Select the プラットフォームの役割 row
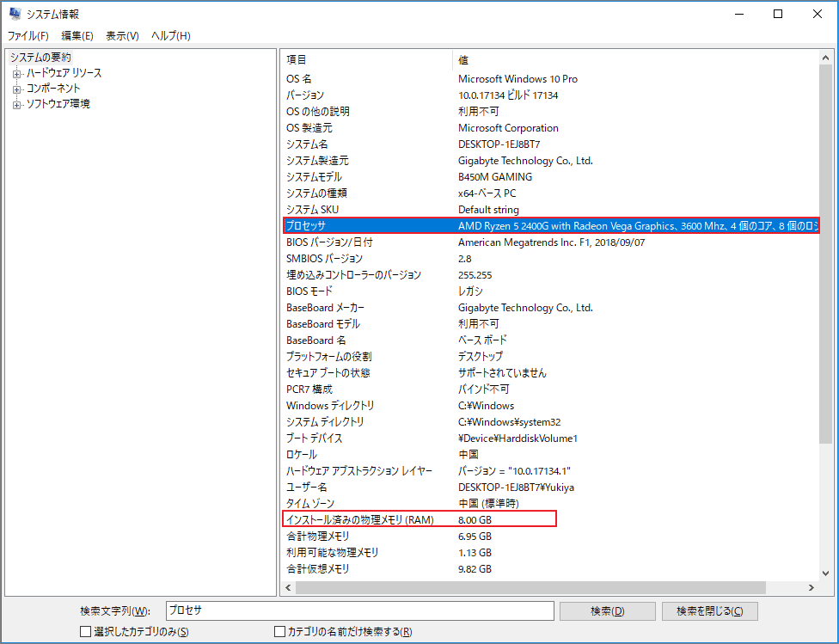 (x=550, y=357)
